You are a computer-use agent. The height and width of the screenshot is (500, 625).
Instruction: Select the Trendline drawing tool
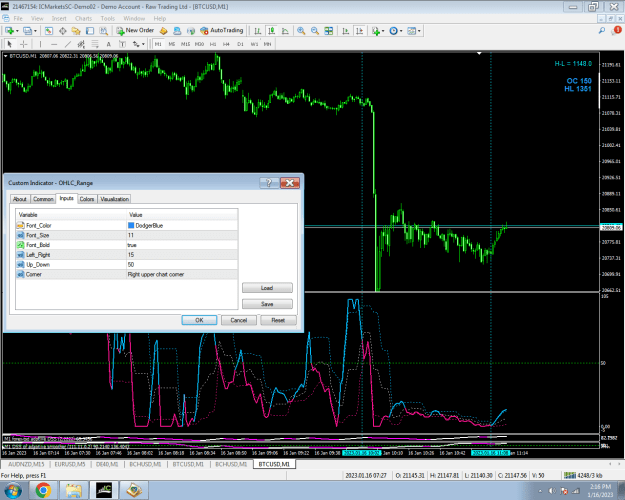[68, 44]
